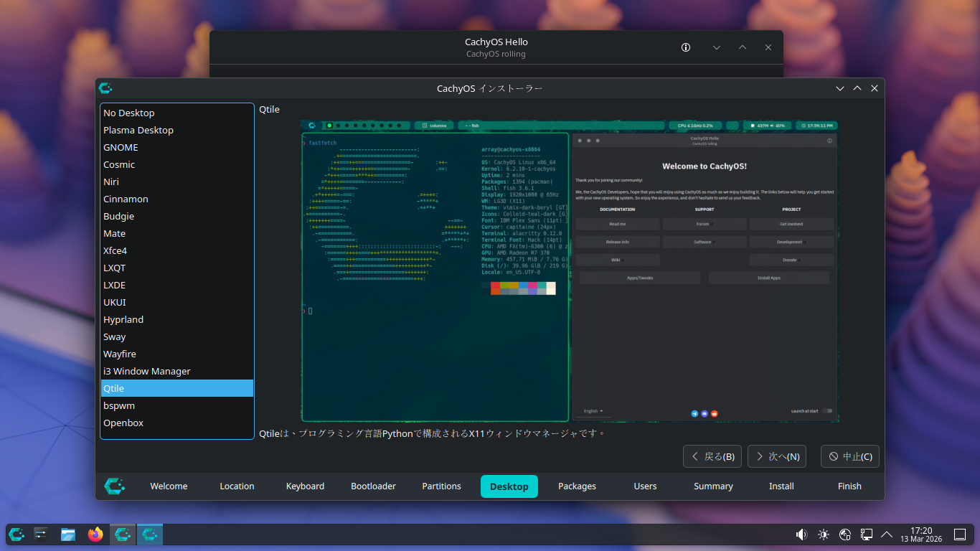Click the Finish step tab

(849, 486)
